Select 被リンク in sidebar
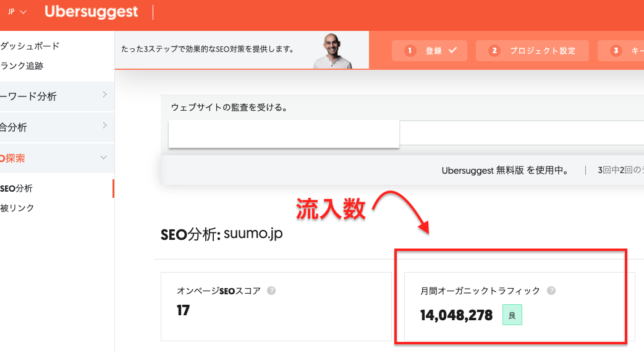 tap(17, 208)
